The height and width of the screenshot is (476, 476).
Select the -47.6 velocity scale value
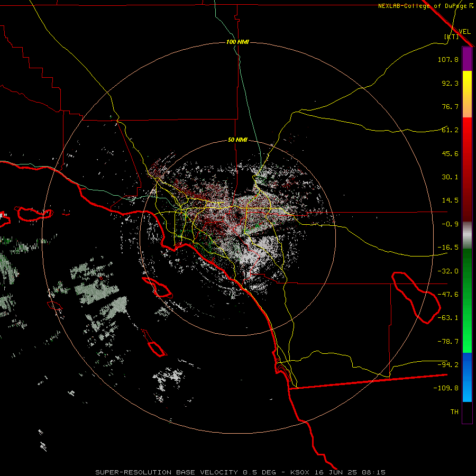click(448, 295)
